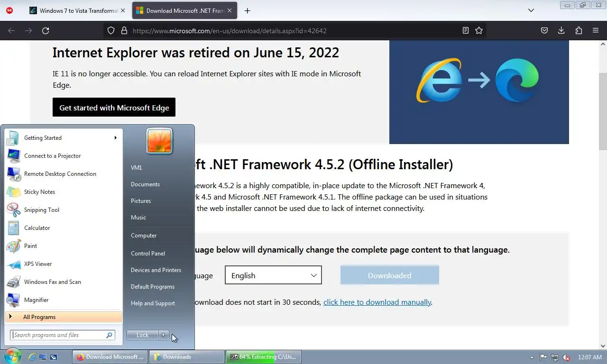Launch Internet Explorer from quick launch
The image size is (607, 364).
pos(32,357)
